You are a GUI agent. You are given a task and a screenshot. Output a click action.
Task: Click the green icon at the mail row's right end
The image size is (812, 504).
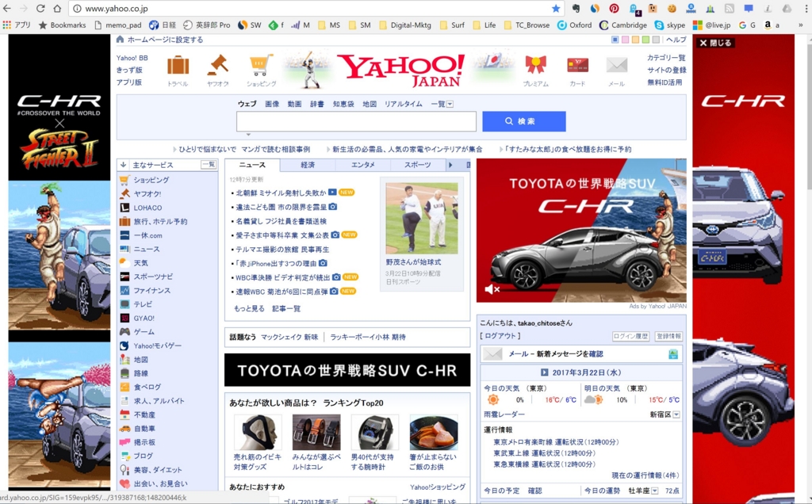click(672, 354)
